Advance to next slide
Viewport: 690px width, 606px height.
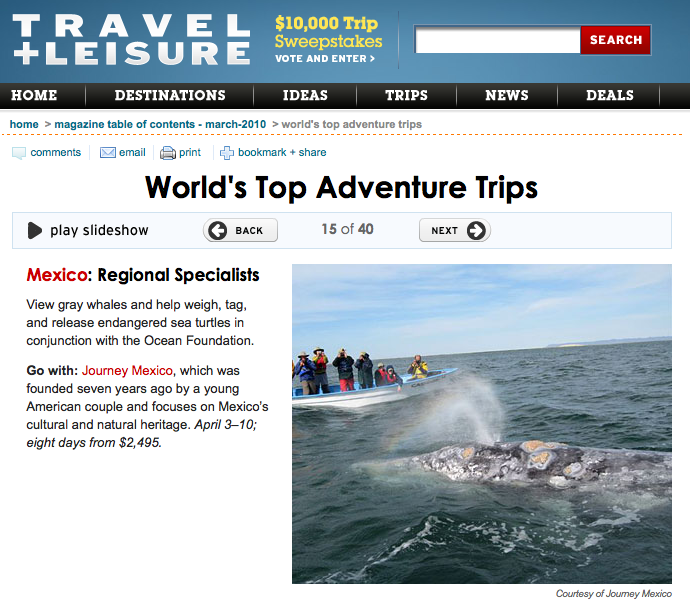[455, 230]
